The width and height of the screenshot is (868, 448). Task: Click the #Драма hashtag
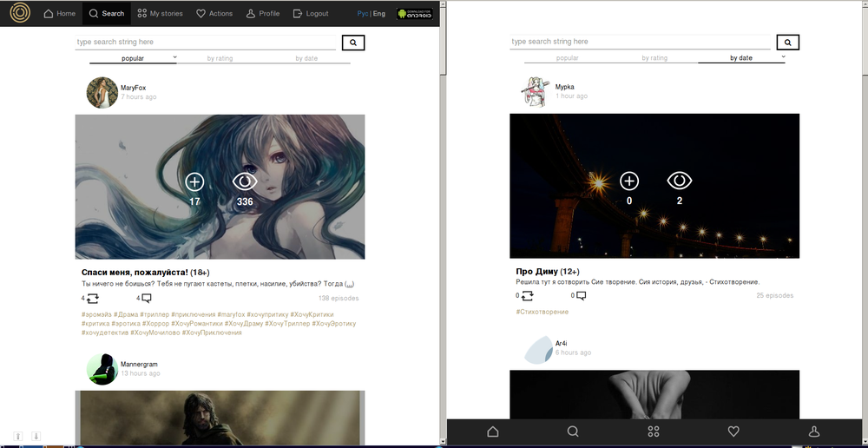(126, 314)
